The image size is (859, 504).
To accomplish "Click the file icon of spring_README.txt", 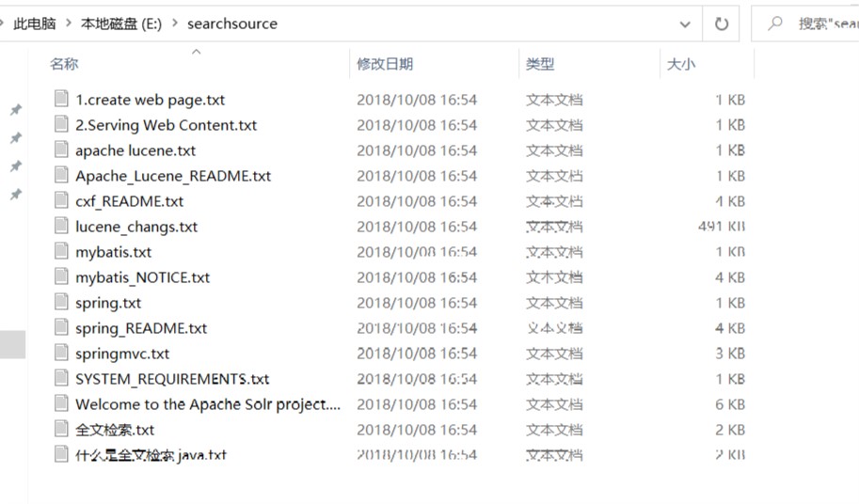I will coord(61,327).
